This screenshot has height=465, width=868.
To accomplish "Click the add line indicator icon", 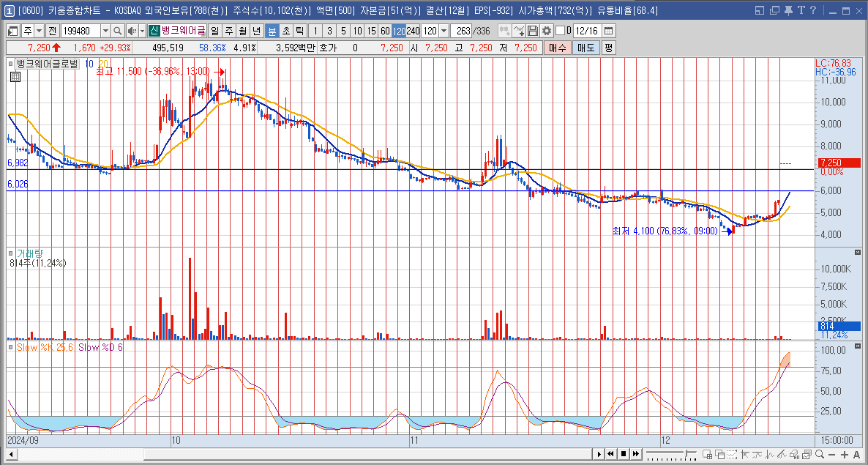I will point(519,31).
